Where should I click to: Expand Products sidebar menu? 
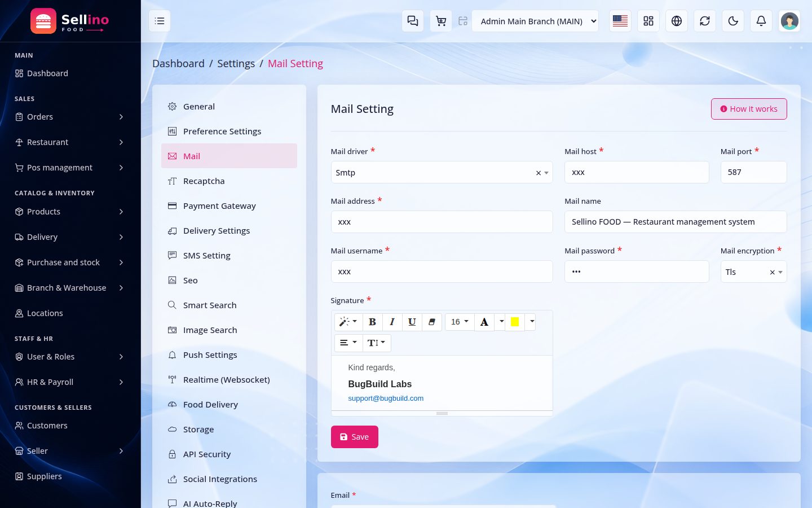[x=70, y=212]
